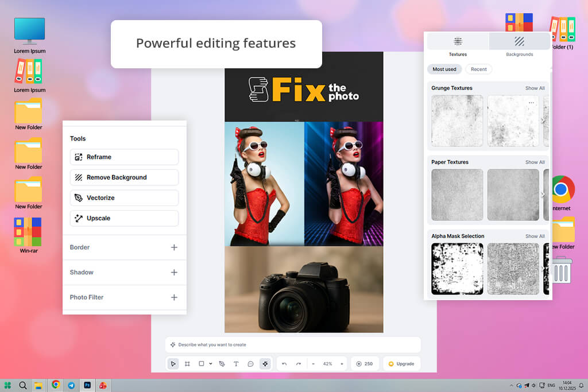Open the red app icon after Photoshop on taskbar
The height and width of the screenshot is (392, 588).
103,385
